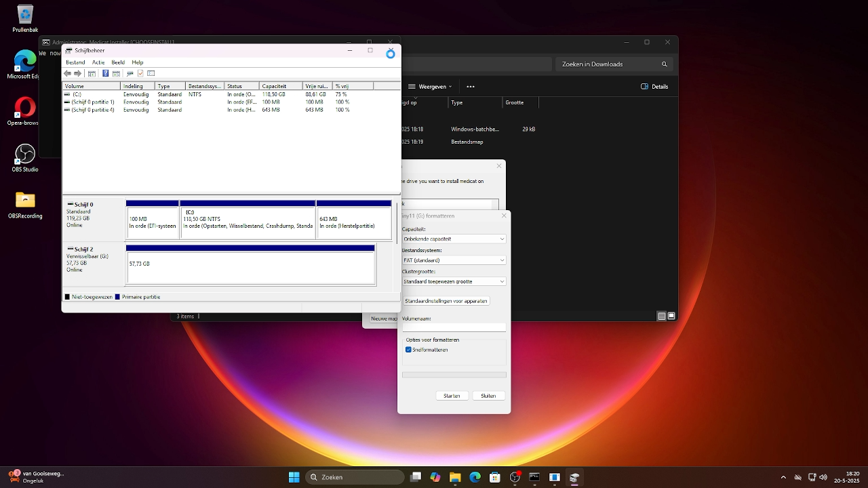Click the back arrow in Schijfbeheer toolbar

(x=67, y=73)
